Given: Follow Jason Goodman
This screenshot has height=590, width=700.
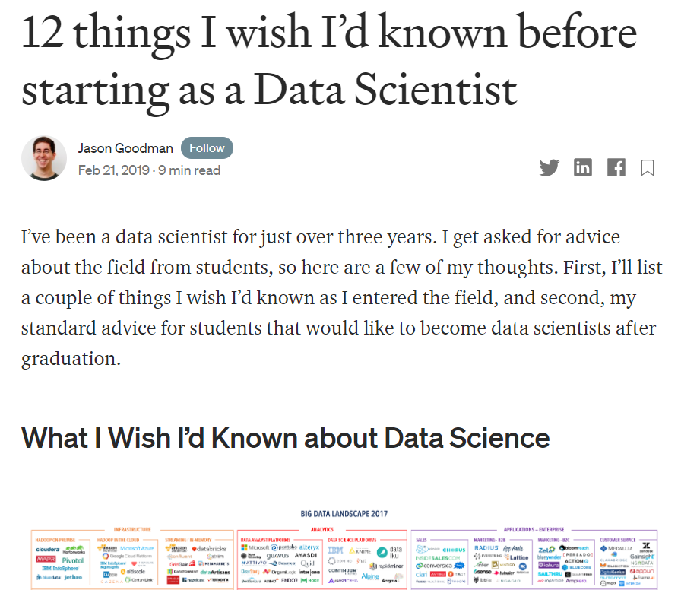Looking at the screenshot, I should pos(207,147).
